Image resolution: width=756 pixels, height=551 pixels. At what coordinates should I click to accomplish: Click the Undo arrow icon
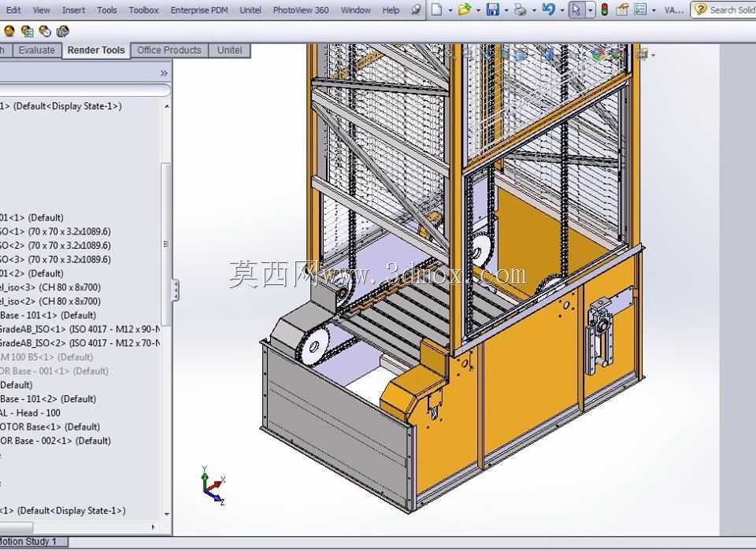click(x=549, y=9)
